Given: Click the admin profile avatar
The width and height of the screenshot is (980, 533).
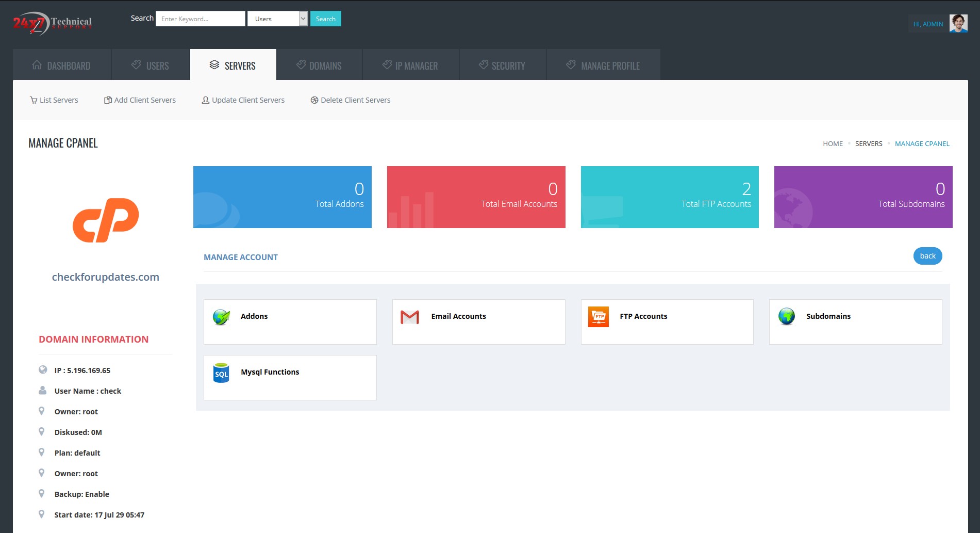Looking at the screenshot, I should 958,24.
